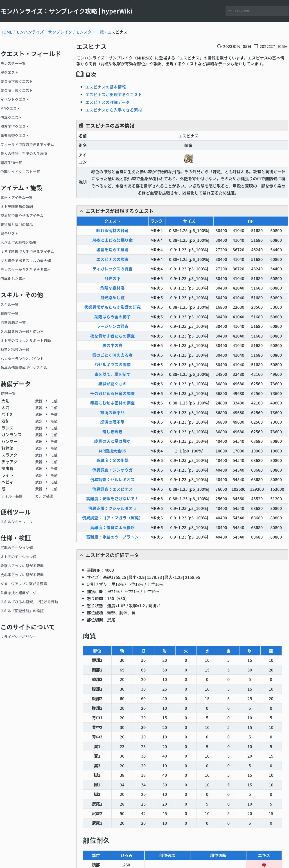Viewport: 289px width, 868px height.
Task: Jump to エスピナスが出現するクエスト in contents
Action: 113,95
